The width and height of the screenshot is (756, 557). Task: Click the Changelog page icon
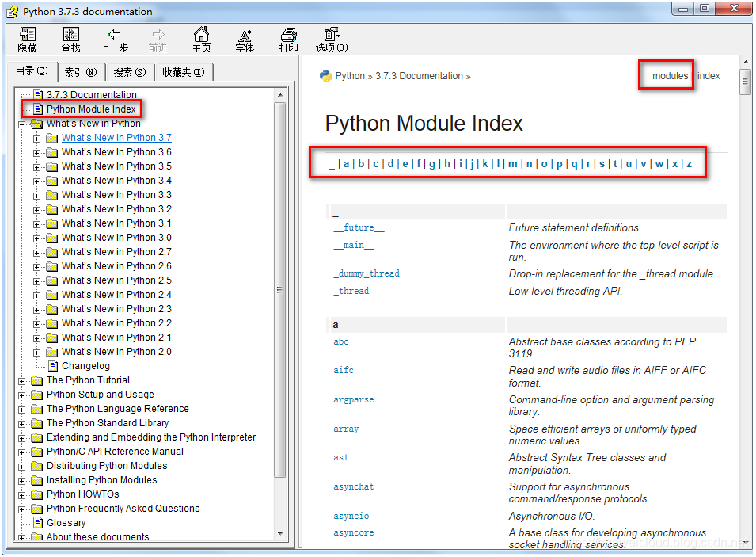click(53, 366)
